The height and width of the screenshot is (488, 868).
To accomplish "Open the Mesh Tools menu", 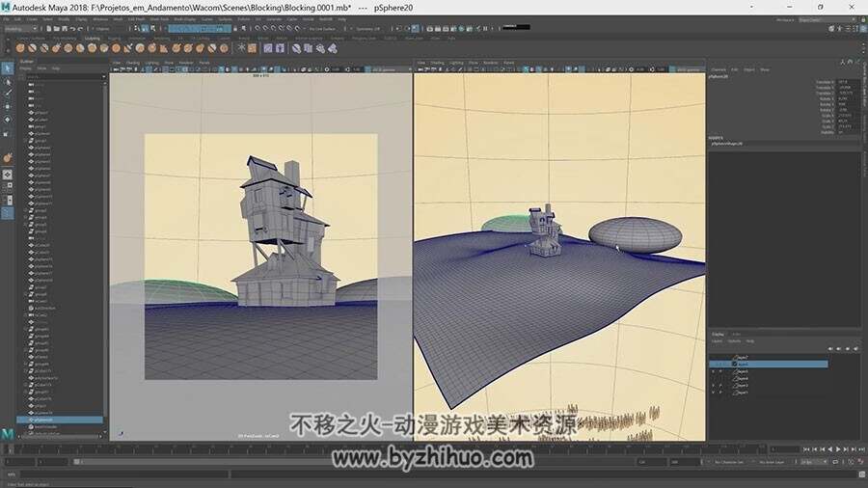I will tap(159, 19).
